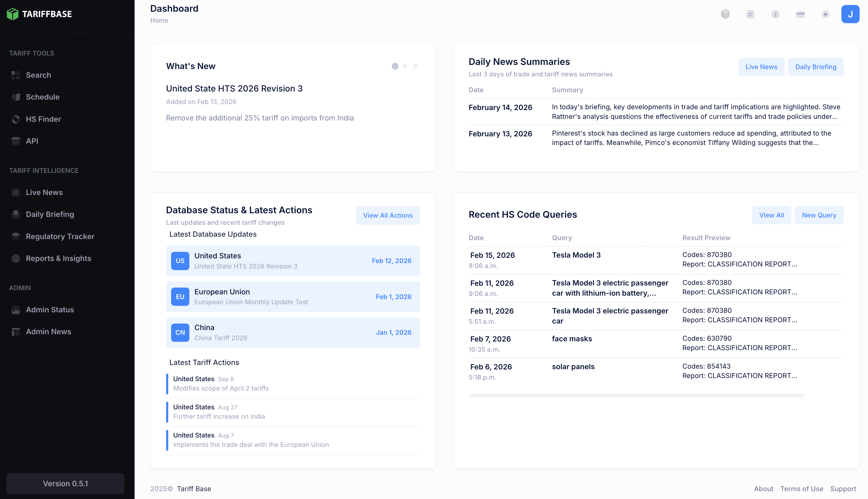The image size is (868, 499).
Task: Open the Terms of Use footer link
Action: pos(801,489)
